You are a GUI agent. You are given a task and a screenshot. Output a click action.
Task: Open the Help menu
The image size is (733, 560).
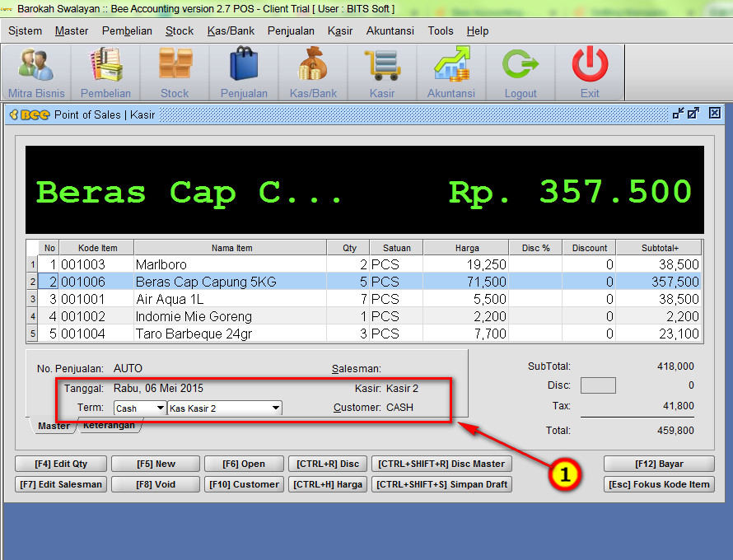(x=478, y=30)
